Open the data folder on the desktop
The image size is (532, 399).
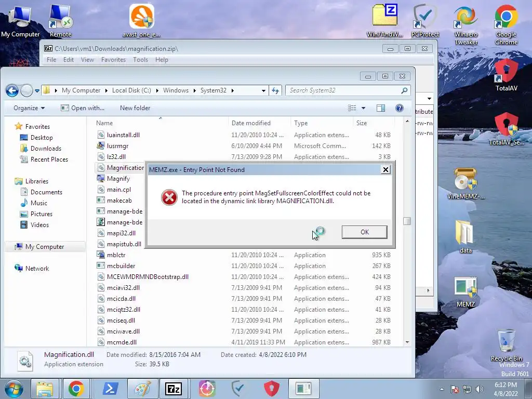[x=465, y=237]
